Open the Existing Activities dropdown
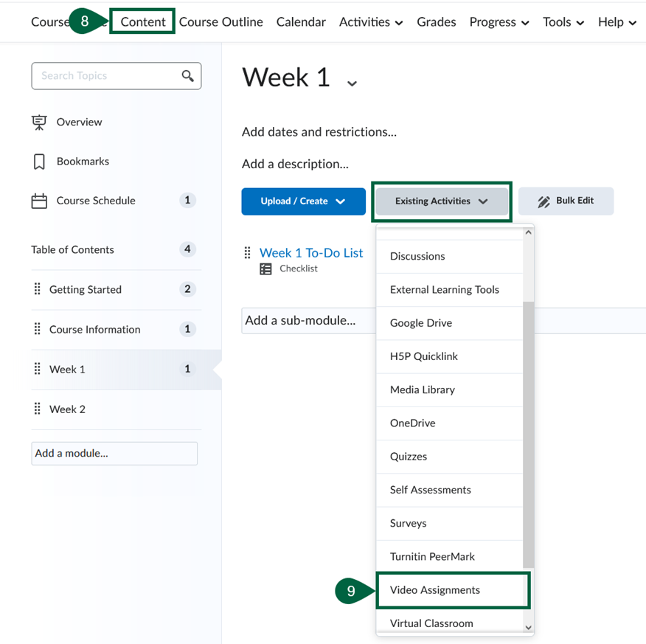 (441, 201)
